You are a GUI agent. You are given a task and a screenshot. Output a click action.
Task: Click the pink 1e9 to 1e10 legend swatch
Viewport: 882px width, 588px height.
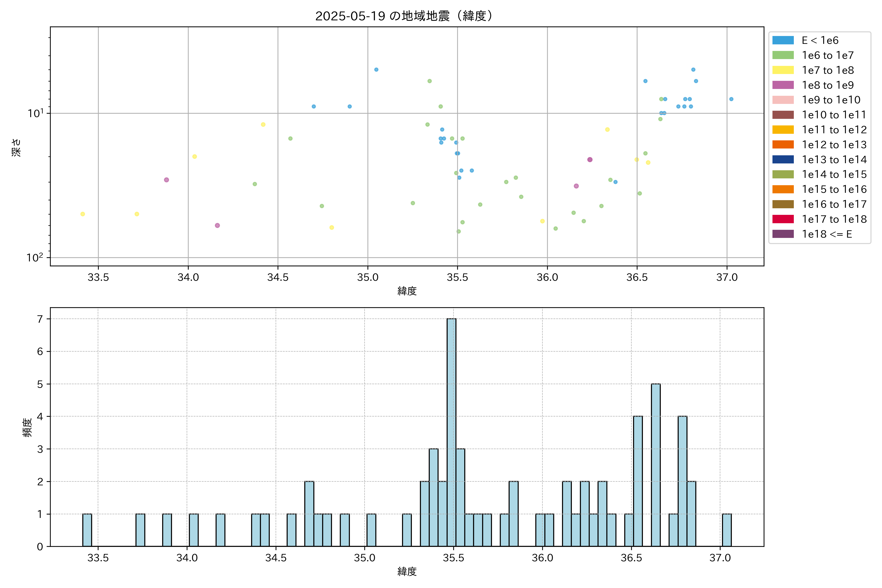(783, 100)
